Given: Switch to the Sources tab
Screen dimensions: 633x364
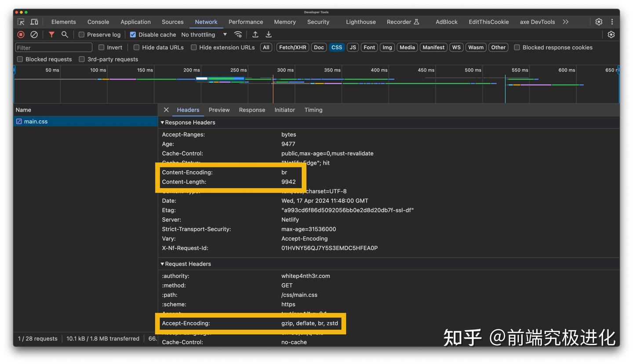Looking at the screenshot, I should 172,22.
